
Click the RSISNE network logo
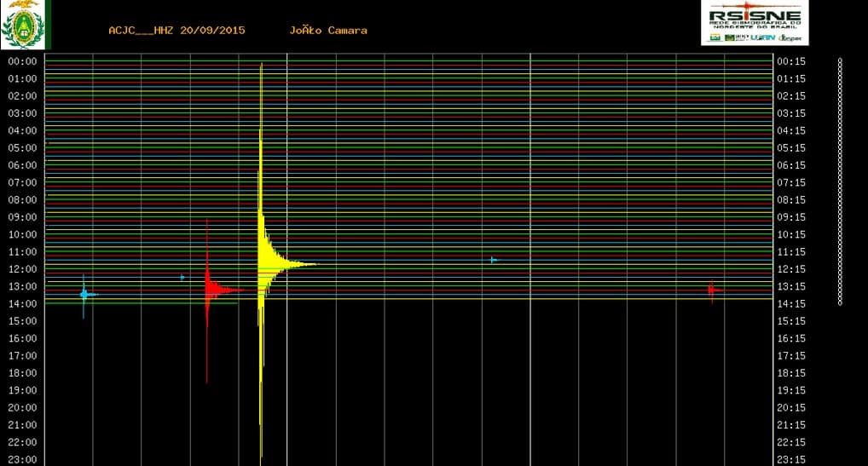(755, 22)
